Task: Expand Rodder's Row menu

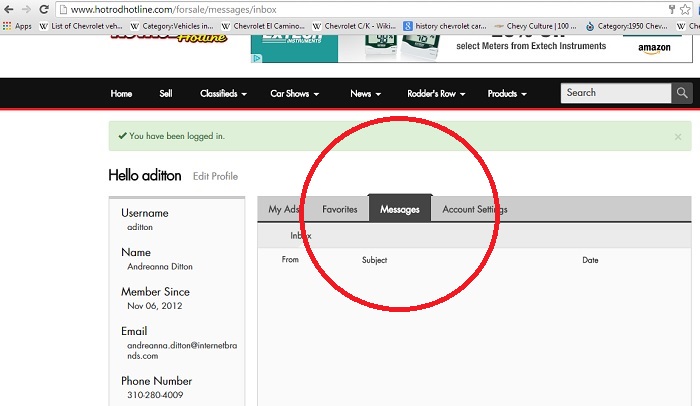Action: pos(436,94)
